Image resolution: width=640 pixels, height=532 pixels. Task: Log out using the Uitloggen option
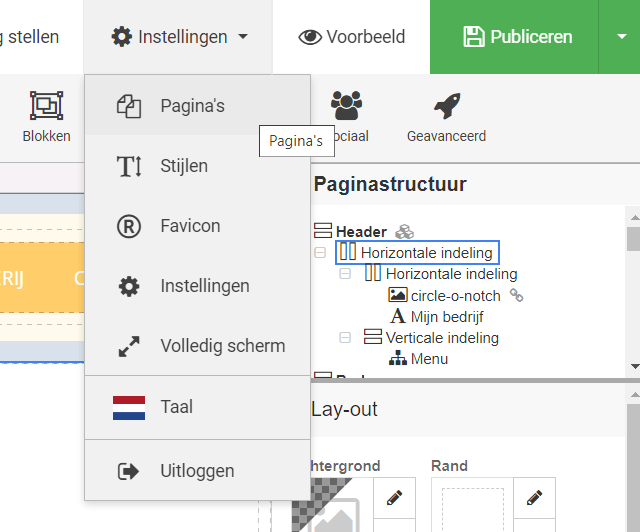tap(197, 470)
